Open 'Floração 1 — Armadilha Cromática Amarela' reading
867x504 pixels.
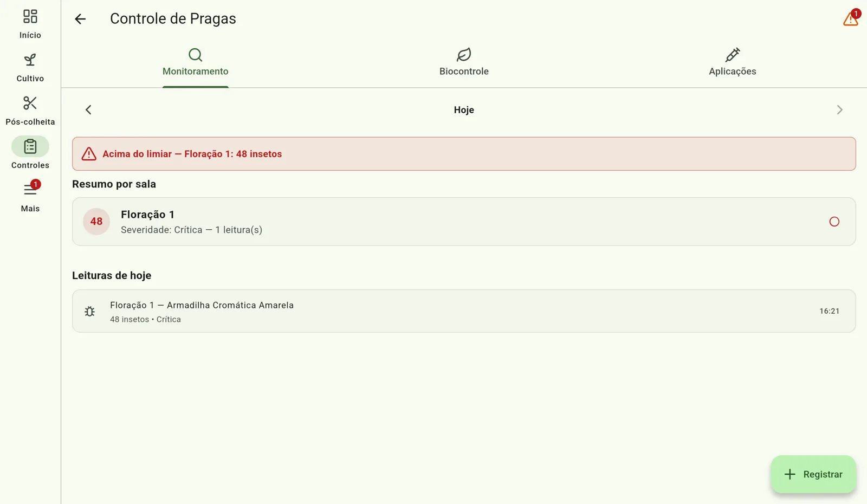pos(464,311)
